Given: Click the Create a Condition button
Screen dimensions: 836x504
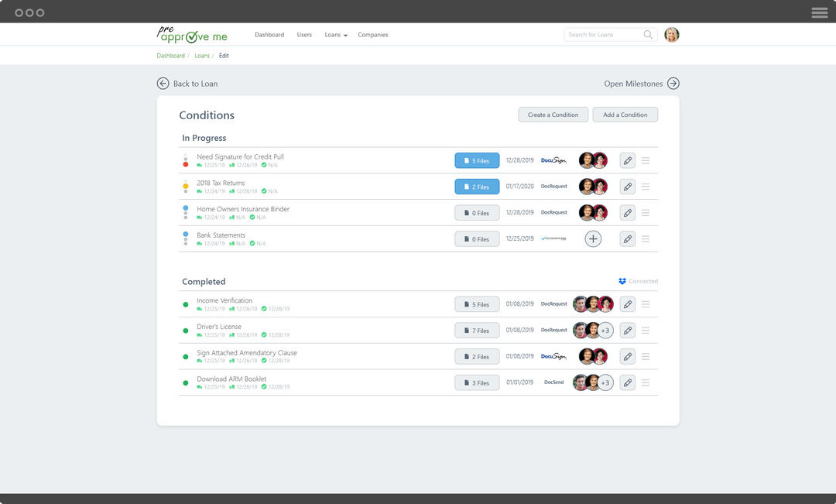Looking at the screenshot, I should pyautogui.click(x=553, y=114).
